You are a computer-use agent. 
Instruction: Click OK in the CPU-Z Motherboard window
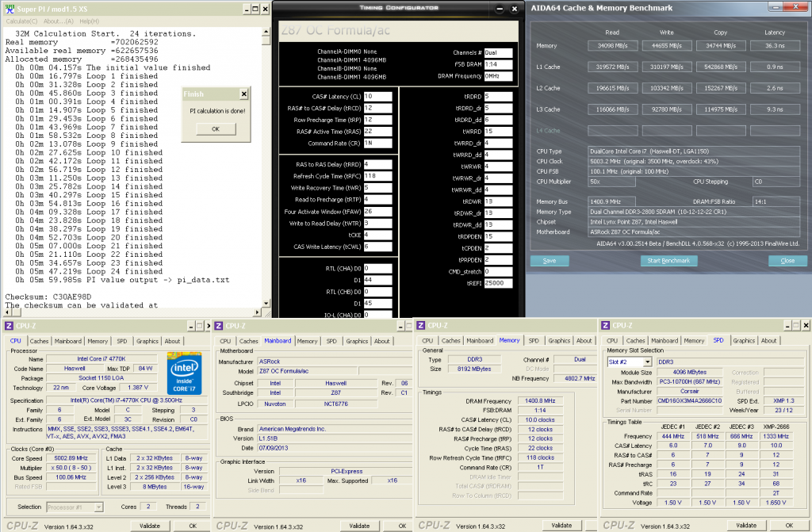pyautogui.click(x=402, y=526)
